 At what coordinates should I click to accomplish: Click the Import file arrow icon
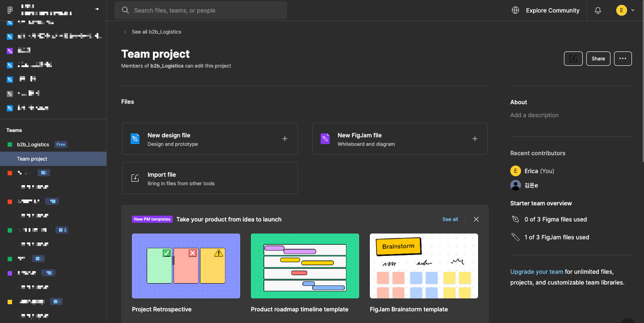(x=135, y=178)
